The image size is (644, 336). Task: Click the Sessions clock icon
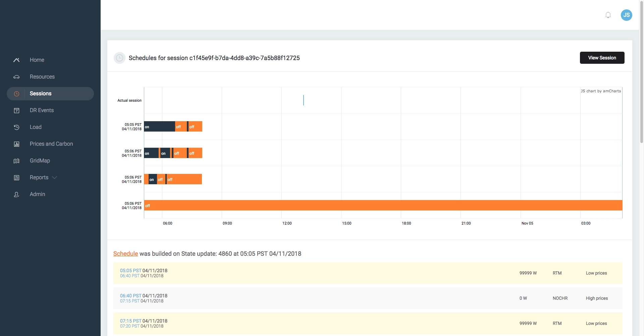click(x=16, y=94)
